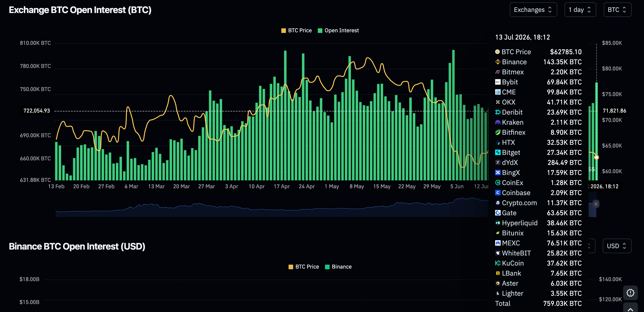Click the Binance BTC Open Interest (USD) heading
Image resolution: width=644 pixels, height=312 pixels.
(77, 246)
